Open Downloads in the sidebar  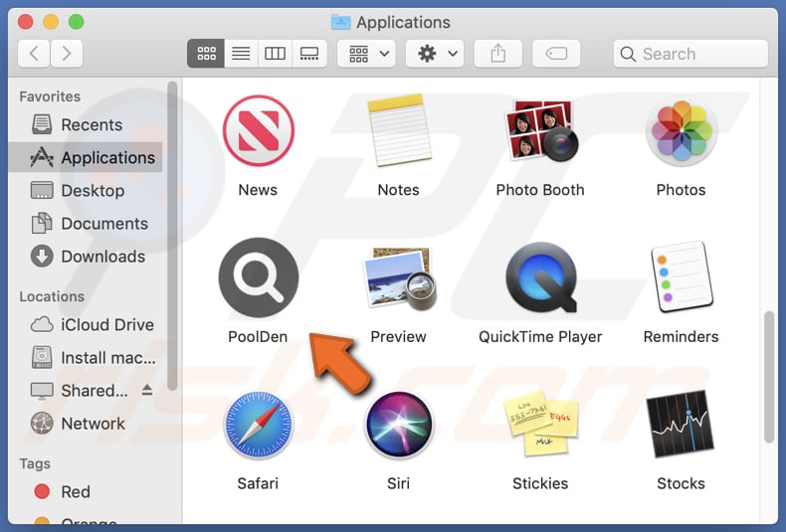86,257
